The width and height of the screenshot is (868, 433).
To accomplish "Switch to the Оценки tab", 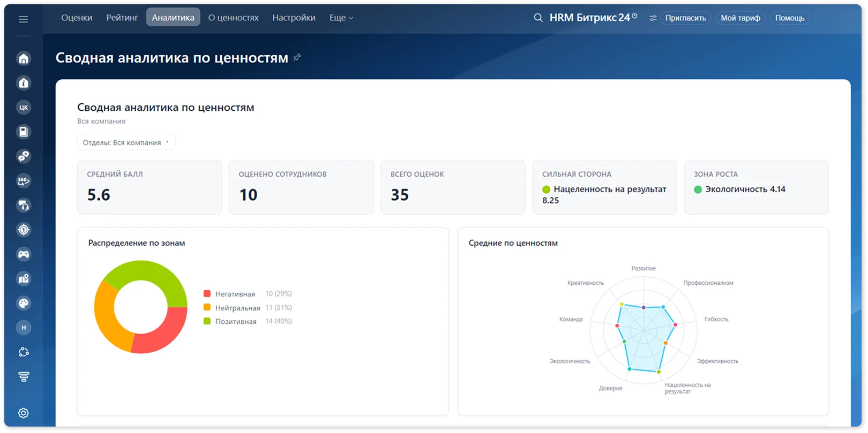I will click(77, 18).
